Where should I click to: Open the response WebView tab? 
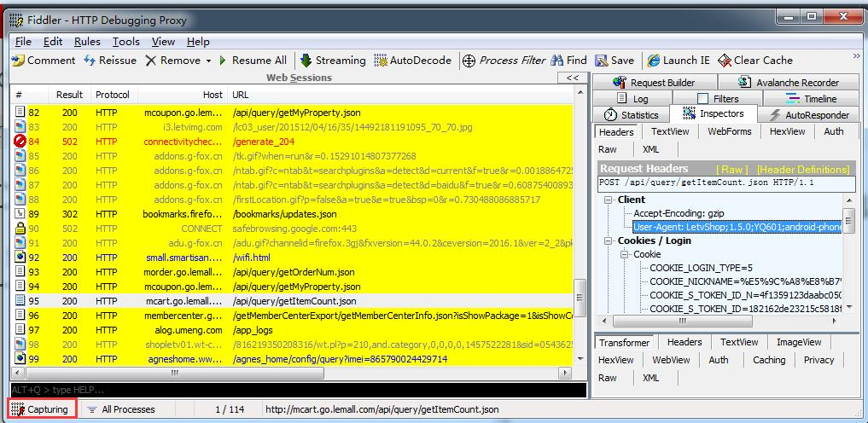(671, 360)
